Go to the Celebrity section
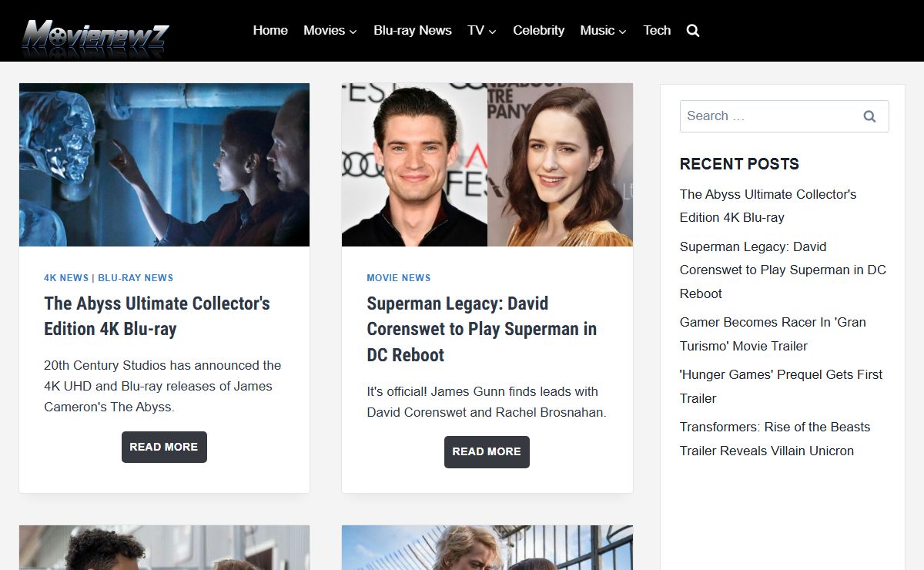Viewport: 924px width, 570px height. pyautogui.click(x=539, y=31)
